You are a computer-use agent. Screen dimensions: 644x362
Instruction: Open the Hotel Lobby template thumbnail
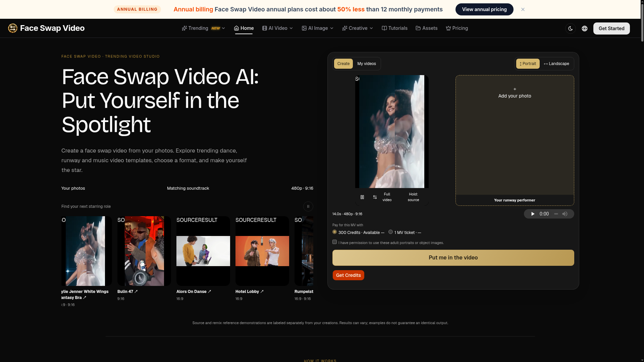click(x=262, y=251)
